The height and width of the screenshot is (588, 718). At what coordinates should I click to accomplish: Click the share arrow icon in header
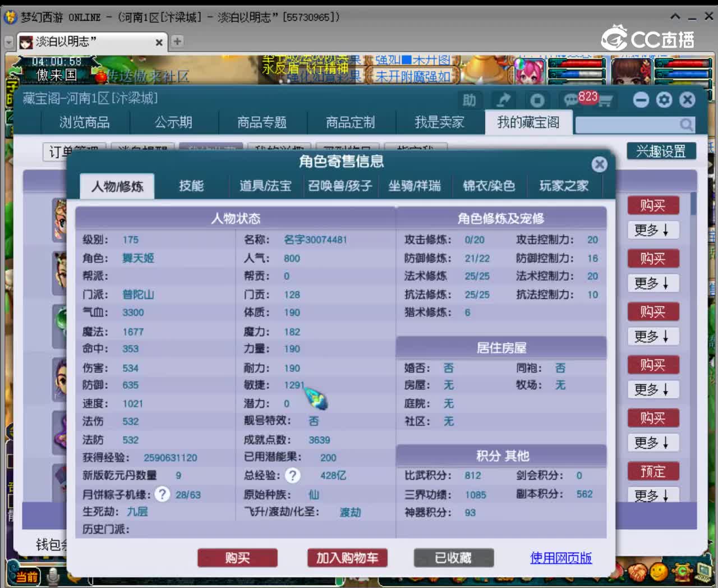[503, 100]
